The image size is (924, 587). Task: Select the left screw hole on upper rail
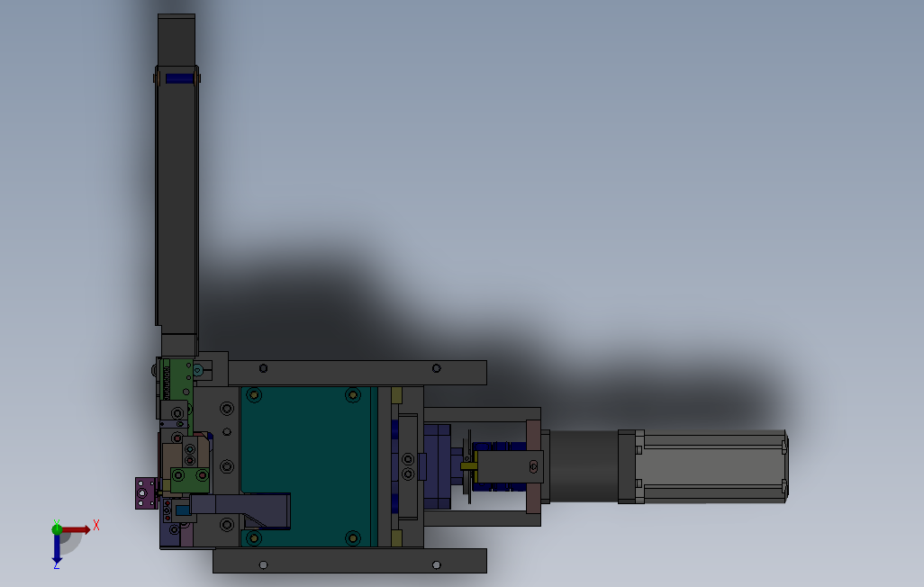[x=263, y=368]
